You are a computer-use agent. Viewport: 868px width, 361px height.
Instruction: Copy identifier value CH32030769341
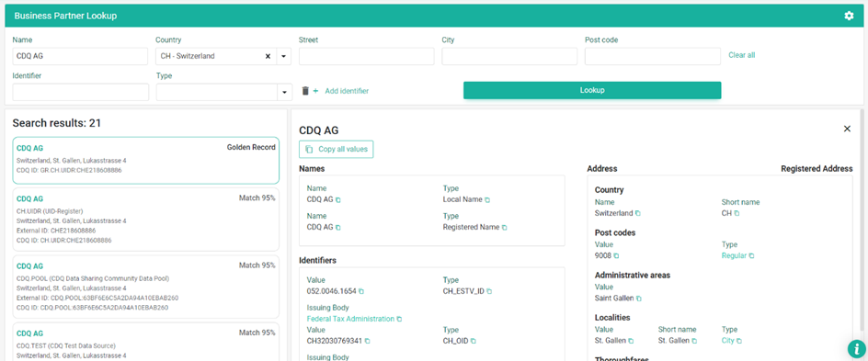[367, 341]
